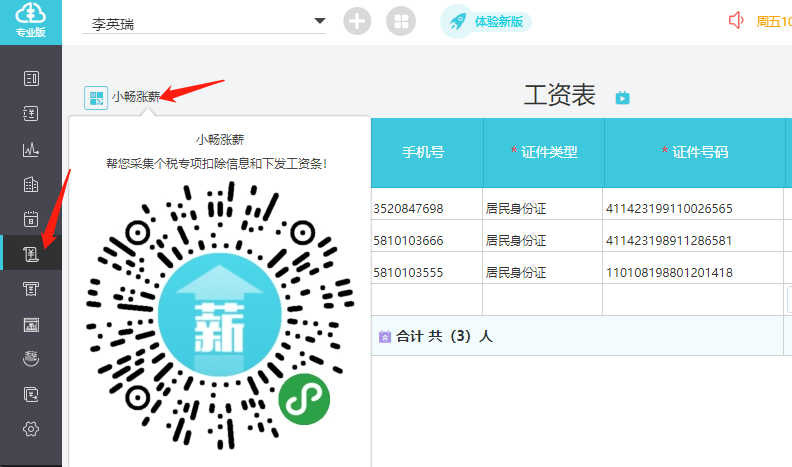Click the gray plus add button
Screen dimensions: 792x467
pyautogui.click(x=357, y=21)
